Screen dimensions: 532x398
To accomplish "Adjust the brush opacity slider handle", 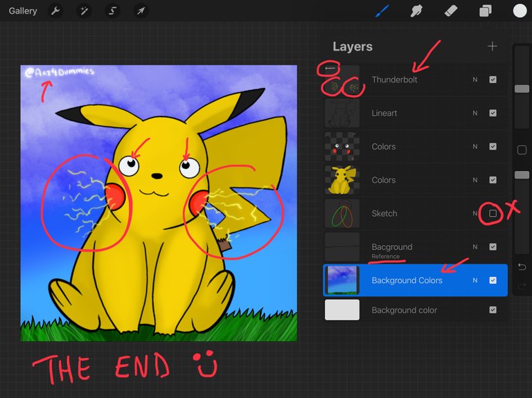I will [x=522, y=175].
